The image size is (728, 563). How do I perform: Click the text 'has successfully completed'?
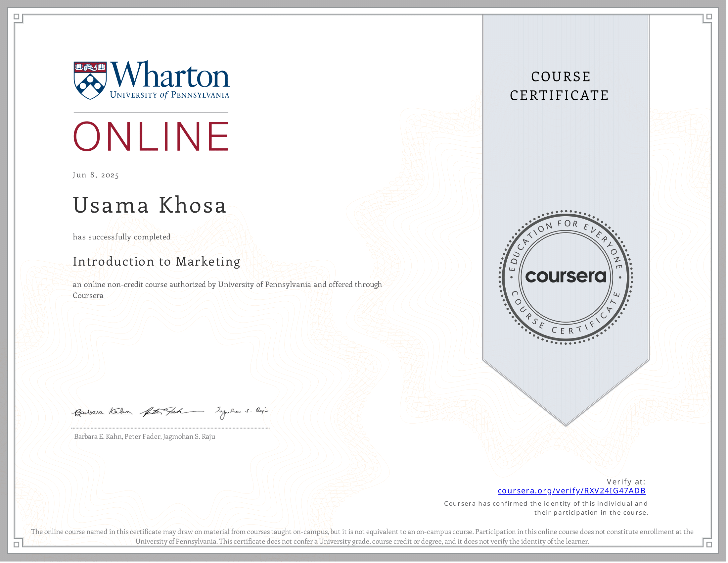click(x=122, y=237)
